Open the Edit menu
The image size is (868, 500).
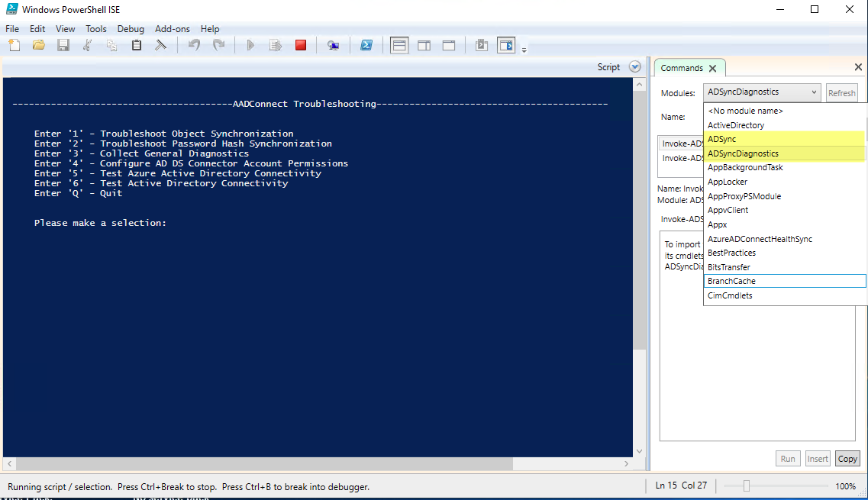(37, 29)
